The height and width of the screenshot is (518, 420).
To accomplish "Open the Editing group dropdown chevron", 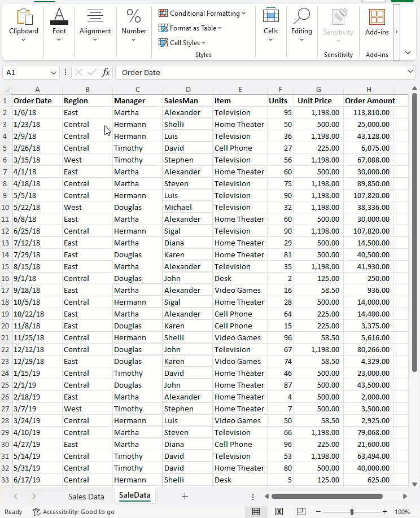I will click(301, 40).
